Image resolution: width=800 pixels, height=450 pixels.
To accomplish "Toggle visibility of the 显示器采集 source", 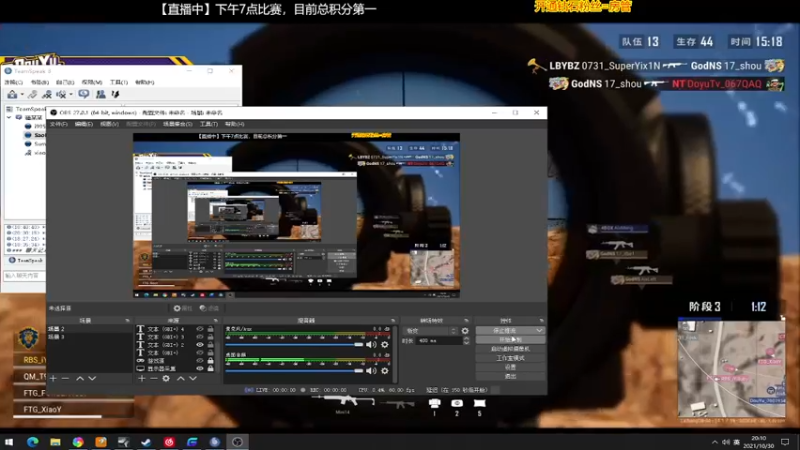I will click(200, 368).
